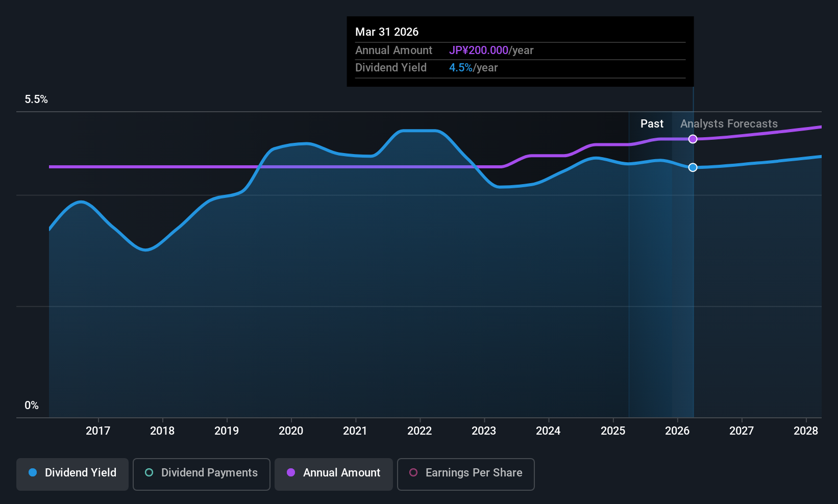Click the Mar 31 2026 tooltip date
Viewport: 838px width, 504px height.
tap(387, 32)
